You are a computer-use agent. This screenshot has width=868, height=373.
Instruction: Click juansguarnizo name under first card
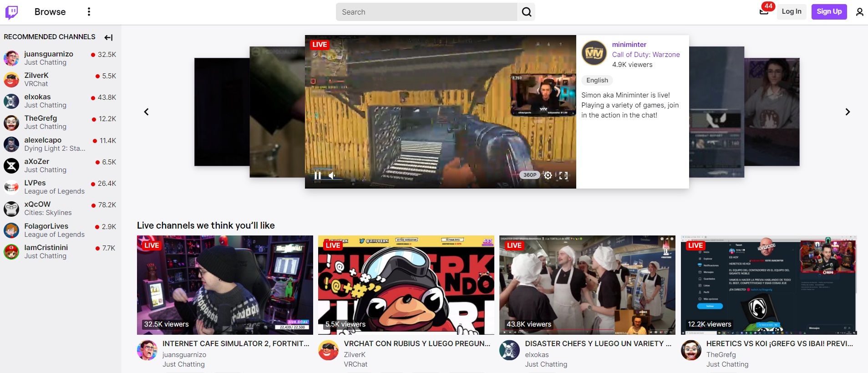184,355
